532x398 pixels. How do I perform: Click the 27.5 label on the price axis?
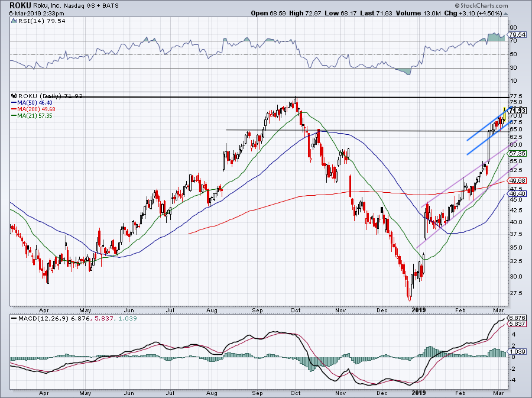pos(515,293)
